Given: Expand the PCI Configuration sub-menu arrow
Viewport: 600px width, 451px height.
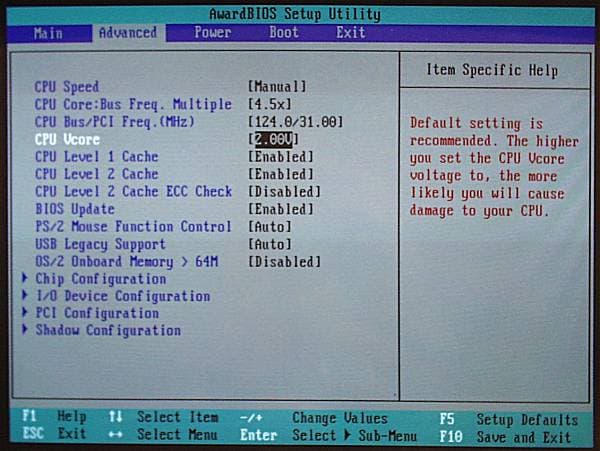Looking at the screenshot, I should 25,312.
